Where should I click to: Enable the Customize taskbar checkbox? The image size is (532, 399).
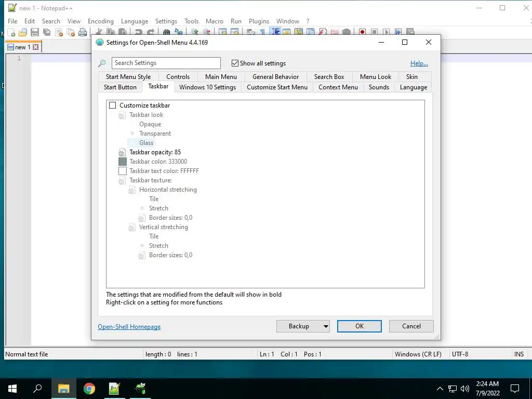tap(113, 105)
